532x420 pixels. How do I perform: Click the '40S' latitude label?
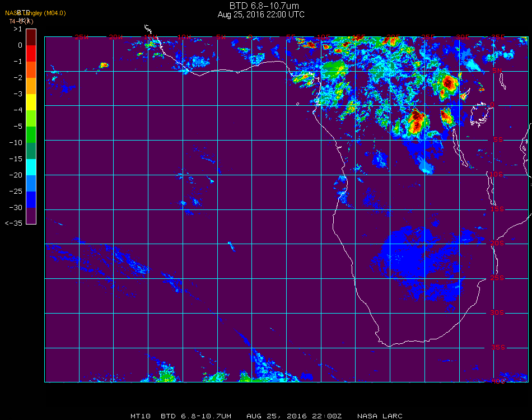(498, 382)
